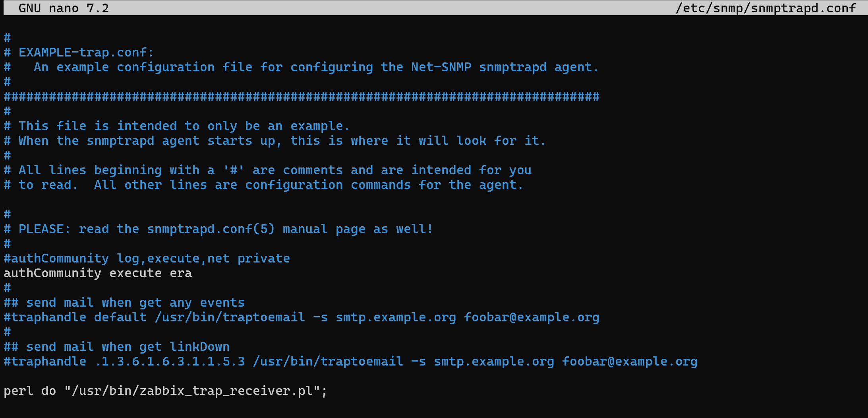Click the word snmptrapd in "When the snmptrapd agent"

(120, 141)
